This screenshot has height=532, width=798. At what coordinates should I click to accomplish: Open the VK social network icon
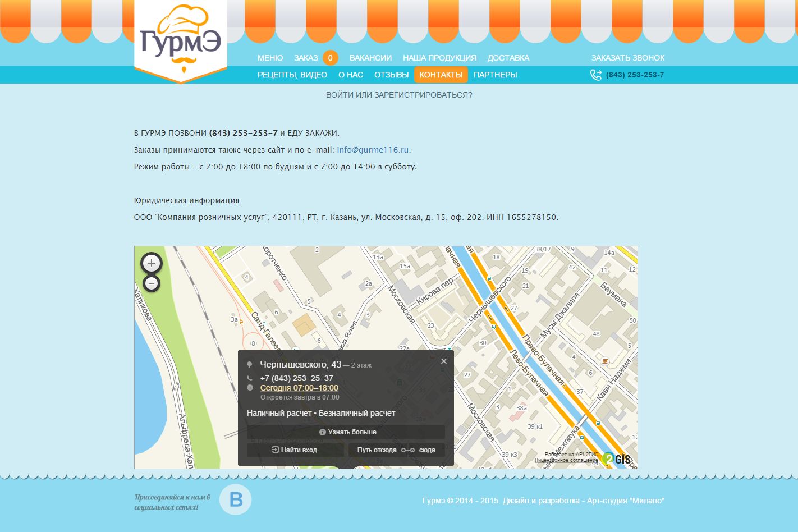point(236,499)
